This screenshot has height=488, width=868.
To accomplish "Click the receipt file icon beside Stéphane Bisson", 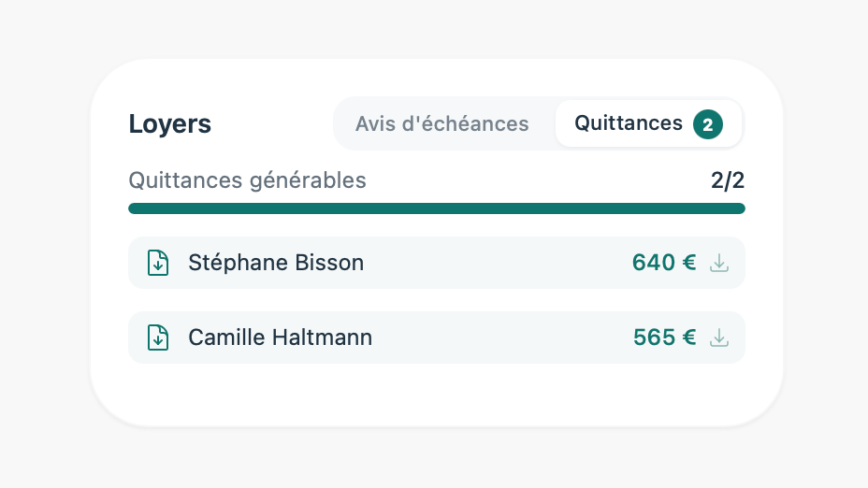I will [158, 263].
